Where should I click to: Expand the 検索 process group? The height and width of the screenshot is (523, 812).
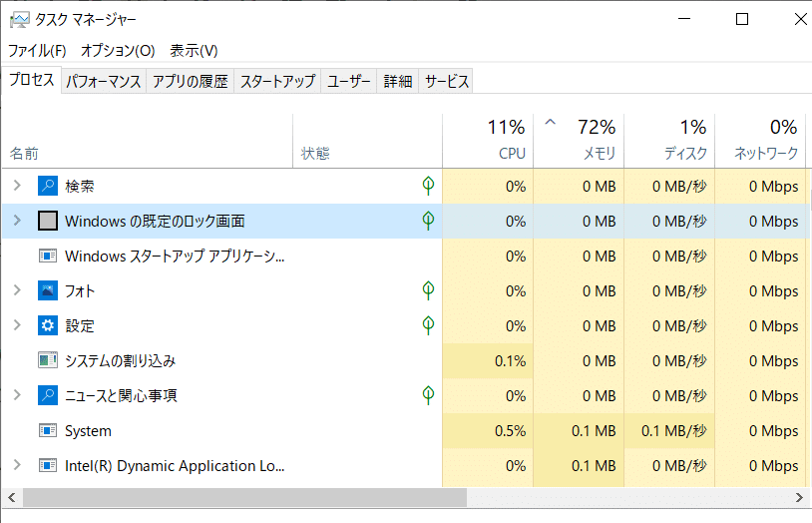tap(17, 185)
